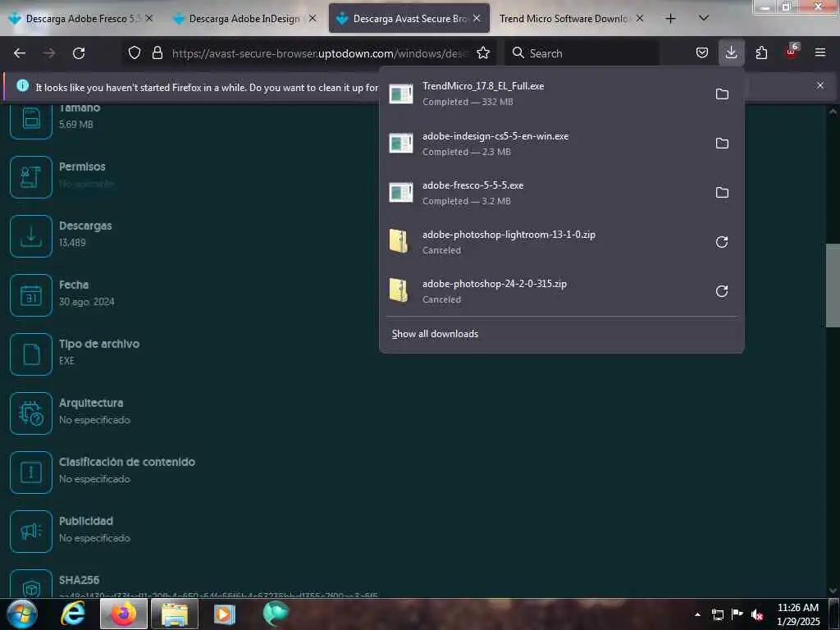Screen dimensions: 840x630
Task: Close the Adobe InDesign tab
Action: [x=313, y=18]
